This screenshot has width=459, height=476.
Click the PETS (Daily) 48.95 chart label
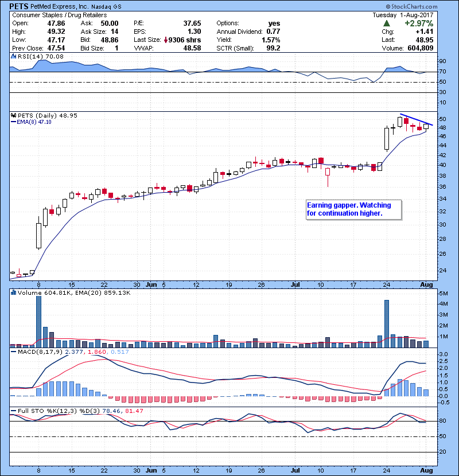click(x=48, y=116)
